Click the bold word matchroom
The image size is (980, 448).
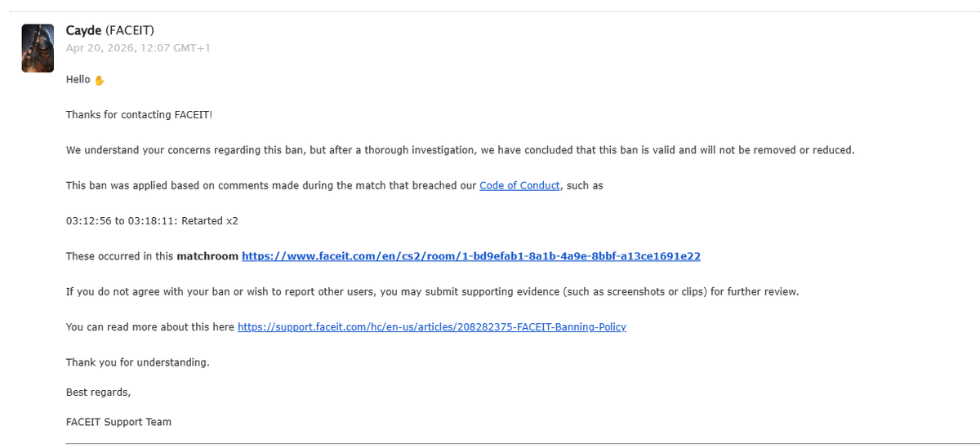[207, 256]
